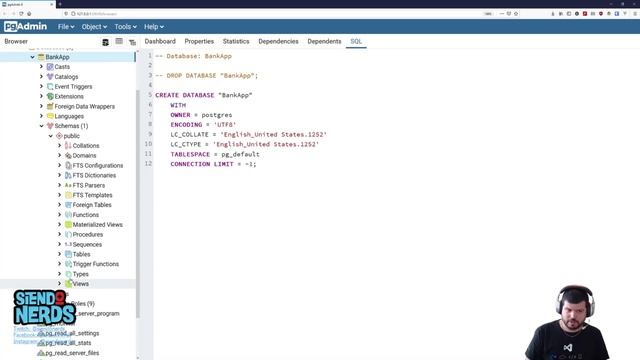Open the Tools menu
The image size is (640, 360).
point(125,27)
